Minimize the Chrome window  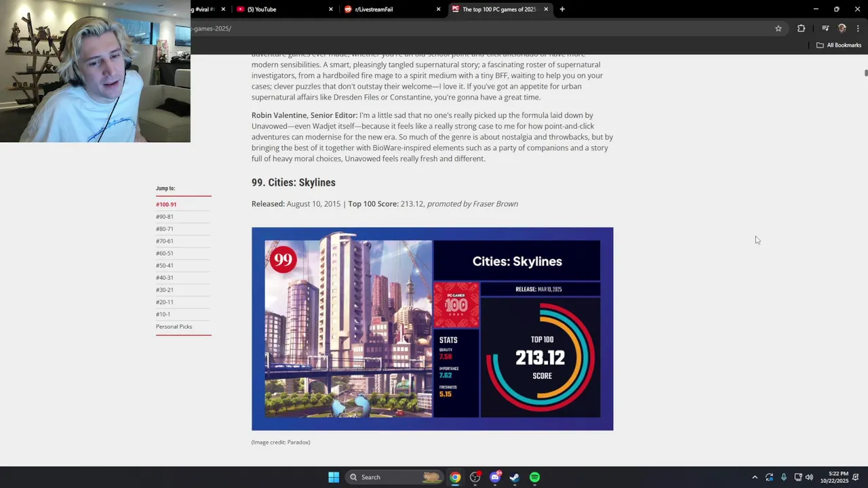[x=816, y=9]
